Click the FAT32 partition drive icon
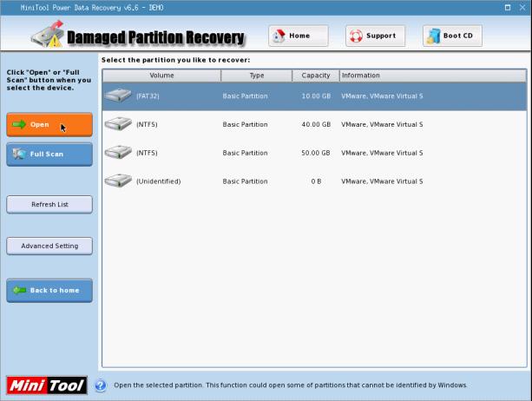532x401 pixels. (x=118, y=95)
